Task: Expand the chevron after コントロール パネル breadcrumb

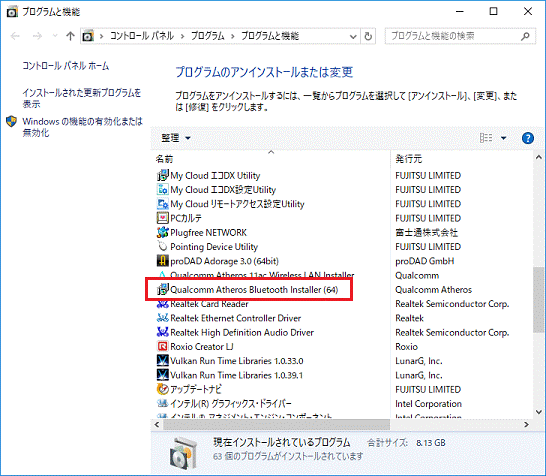Action: tap(182, 36)
